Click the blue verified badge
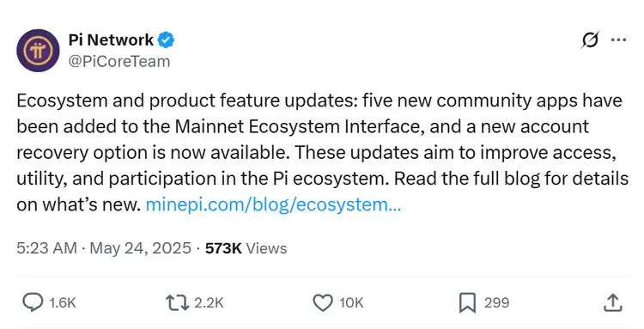Screen dimensions: 644x329 (x=167, y=40)
